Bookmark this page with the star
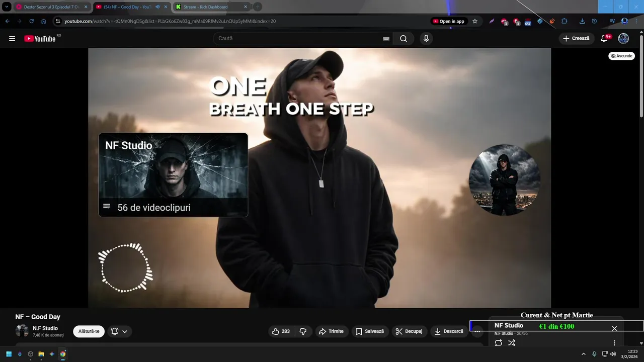644x362 pixels. pos(475,21)
